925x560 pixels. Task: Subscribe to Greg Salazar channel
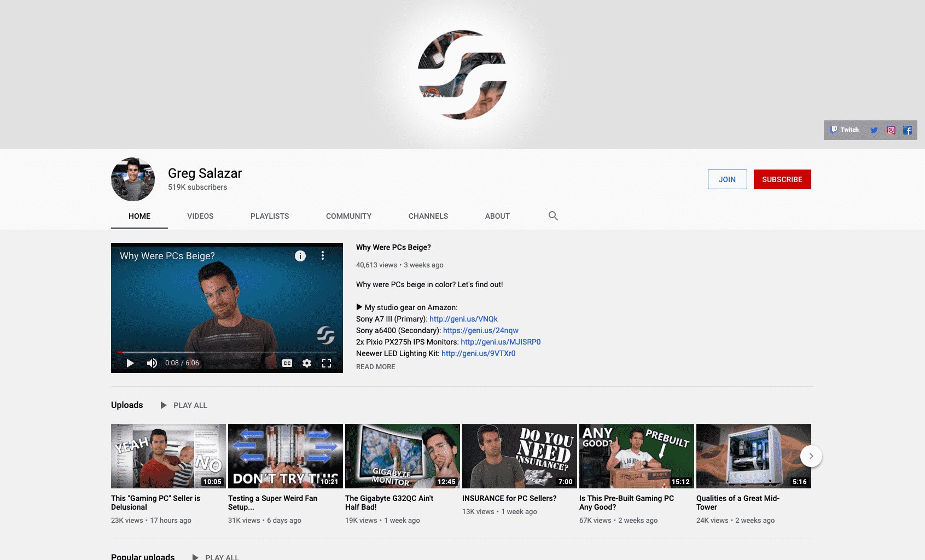tap(782, 179)
